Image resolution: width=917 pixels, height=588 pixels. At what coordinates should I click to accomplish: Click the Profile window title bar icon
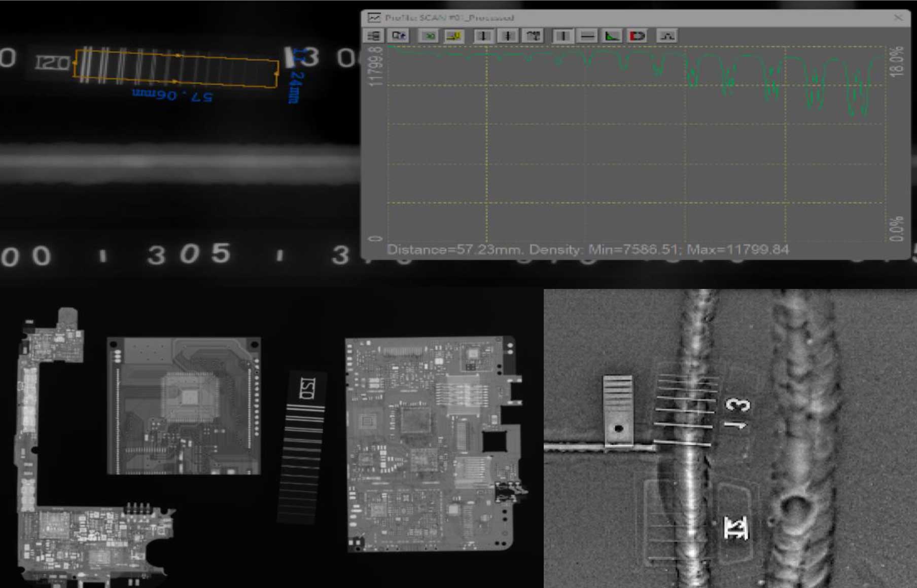(x=374, y=18)
